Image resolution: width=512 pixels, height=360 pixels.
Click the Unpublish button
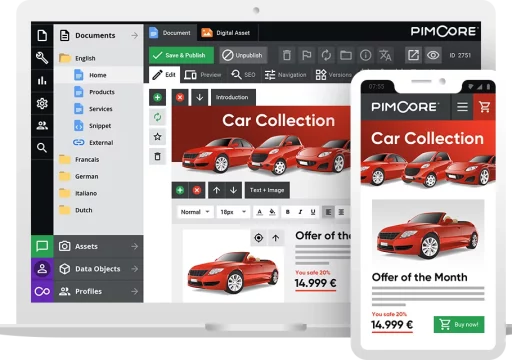pyautogui.click(x=243, y=55)
